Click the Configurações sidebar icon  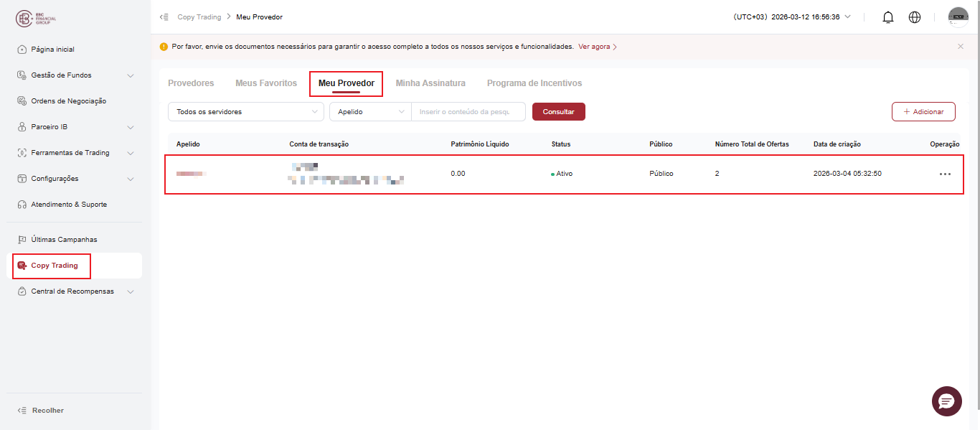point(22,179)
